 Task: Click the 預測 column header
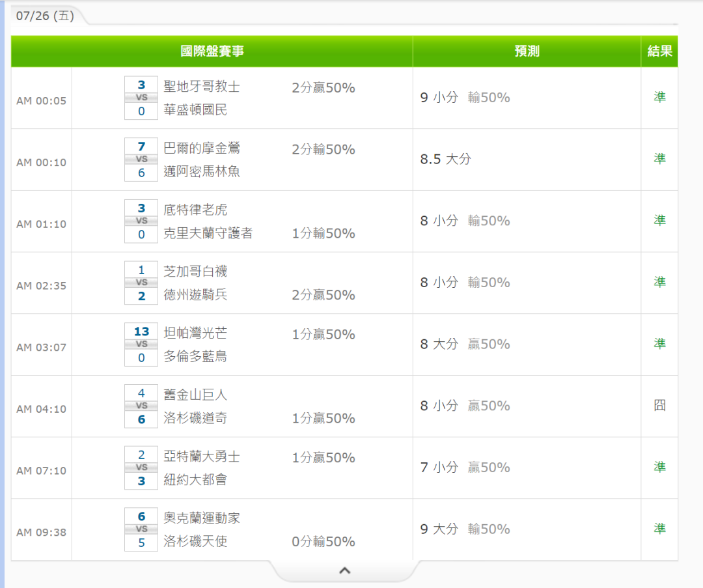(x=527, y=51)
